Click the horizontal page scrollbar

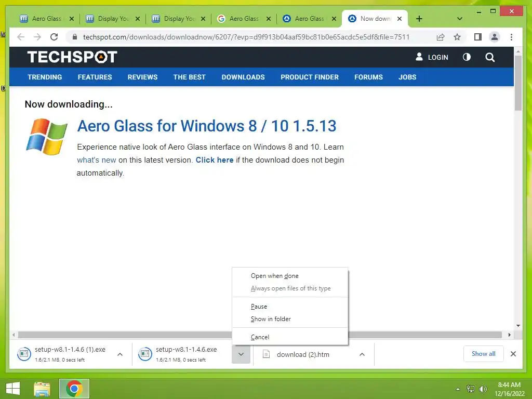260,335
